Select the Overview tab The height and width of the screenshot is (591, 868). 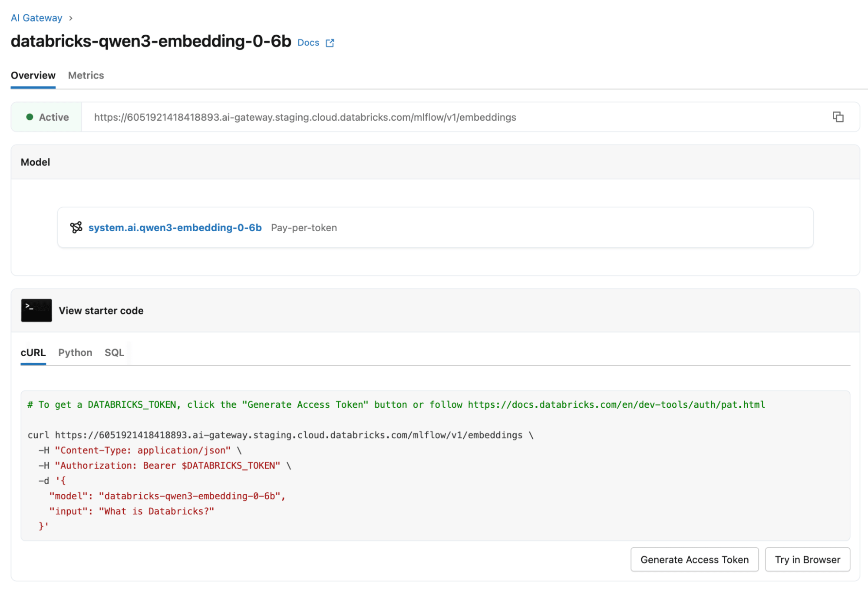tap(33, 76)
